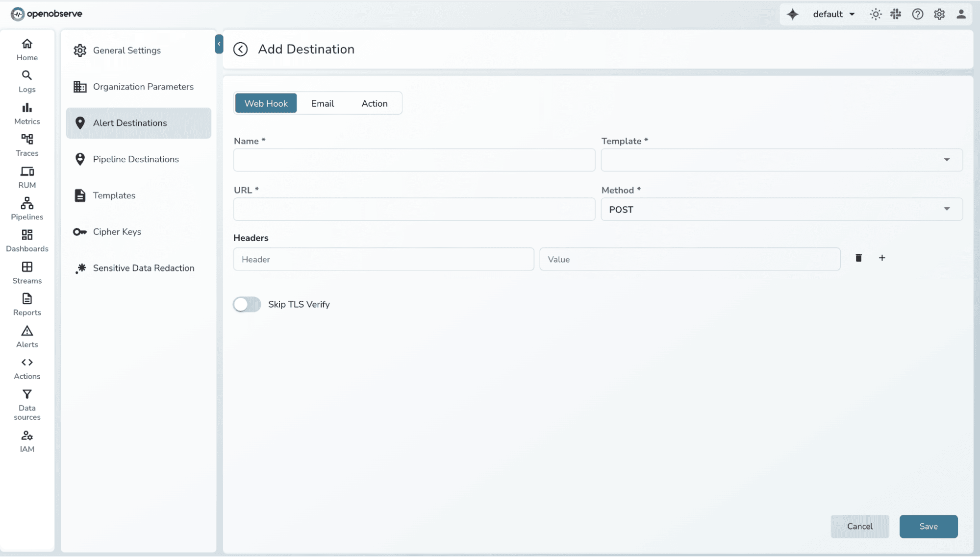Switch to the Action tab
Image resolution: width=980 pixels, height=557 pixels.
(x=374, y=103)
